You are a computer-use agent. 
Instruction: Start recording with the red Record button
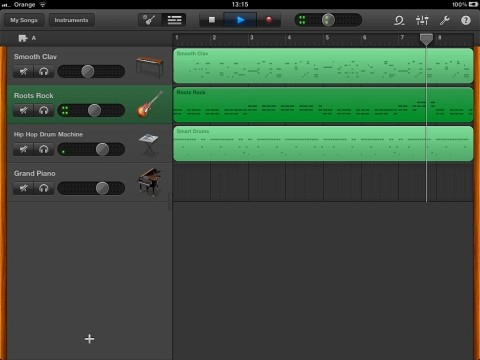tap(269, 20)
